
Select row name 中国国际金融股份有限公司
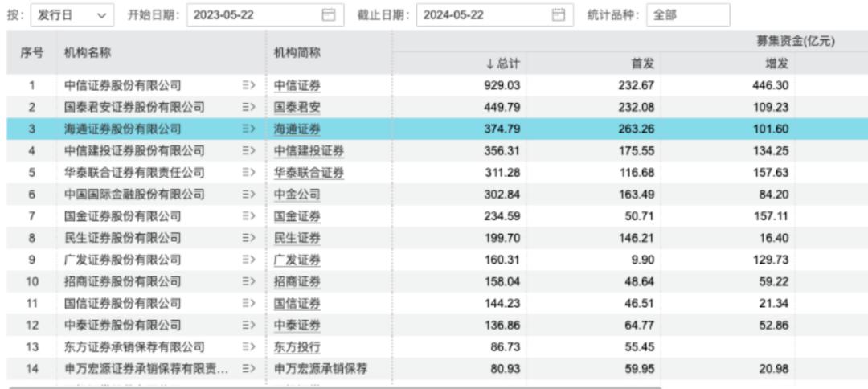(134, 194)
